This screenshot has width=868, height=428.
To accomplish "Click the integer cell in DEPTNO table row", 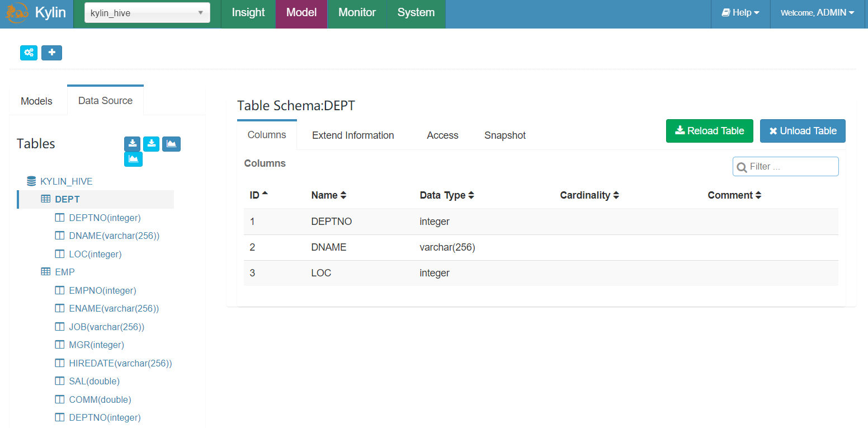I will click(435, 222).
